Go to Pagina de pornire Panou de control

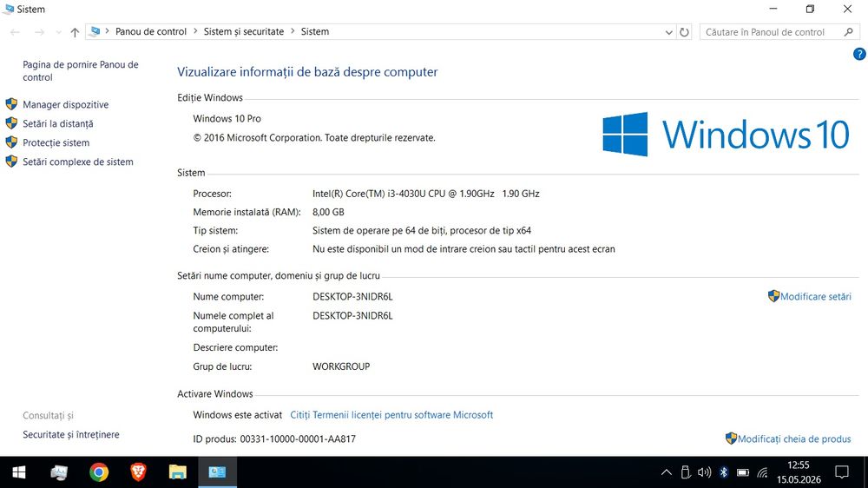coord(80,71)
